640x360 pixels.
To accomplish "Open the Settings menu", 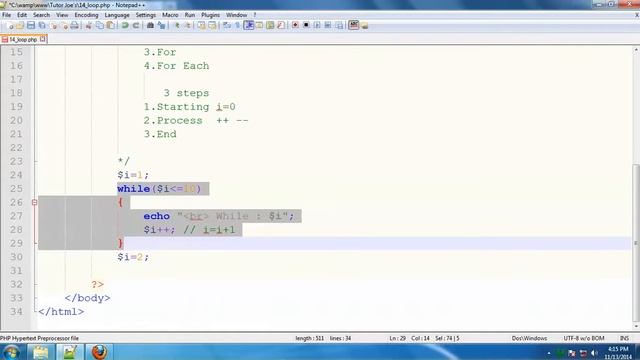I will tap(145, 15).
